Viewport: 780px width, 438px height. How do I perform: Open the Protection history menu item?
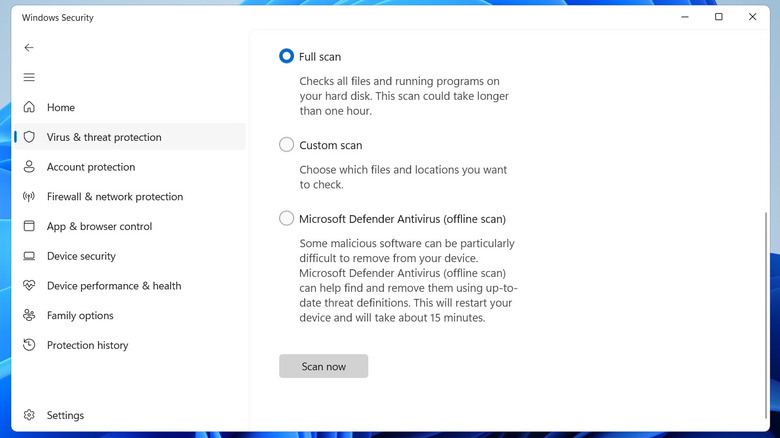click(x=87, y=346)
